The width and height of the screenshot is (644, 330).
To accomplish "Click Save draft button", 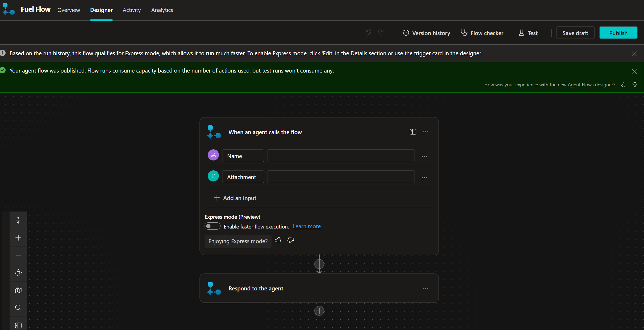I will 575,33.
